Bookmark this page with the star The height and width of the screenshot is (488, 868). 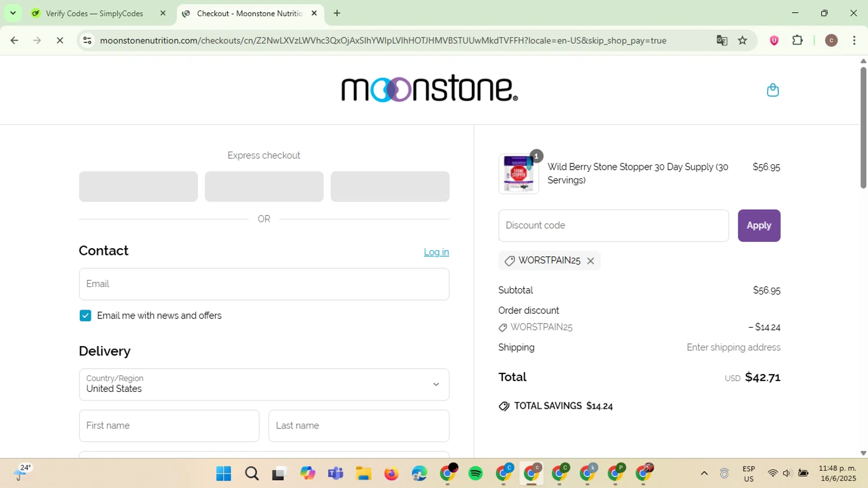(743, 41)
